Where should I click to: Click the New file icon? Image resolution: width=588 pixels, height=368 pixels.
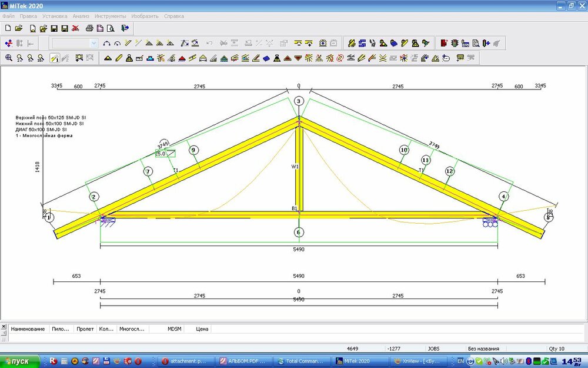click(x=8, y=28)
